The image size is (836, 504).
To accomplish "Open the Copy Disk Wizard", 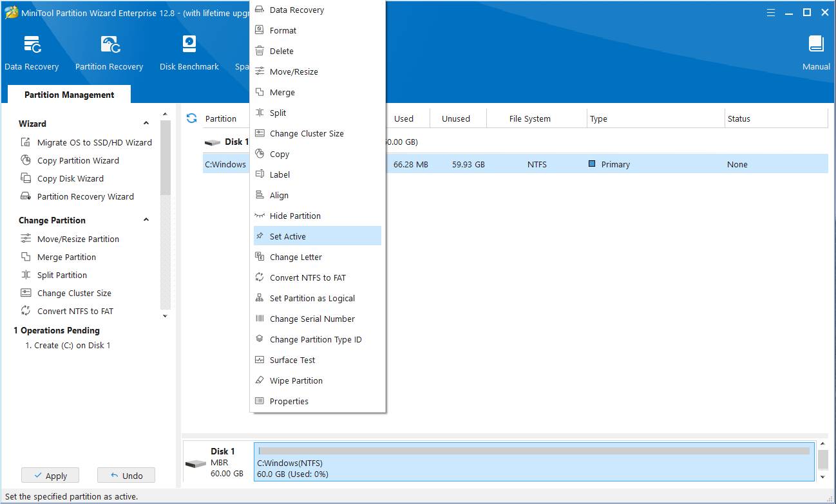I will (x=70, y=178).
